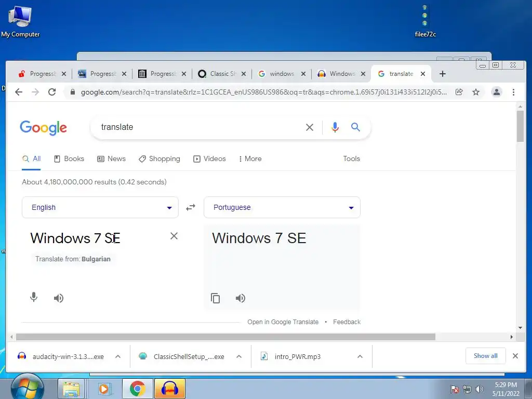Go back with Chrome's back arrow
Screen dimensions: 532x399
coord(19,92)
